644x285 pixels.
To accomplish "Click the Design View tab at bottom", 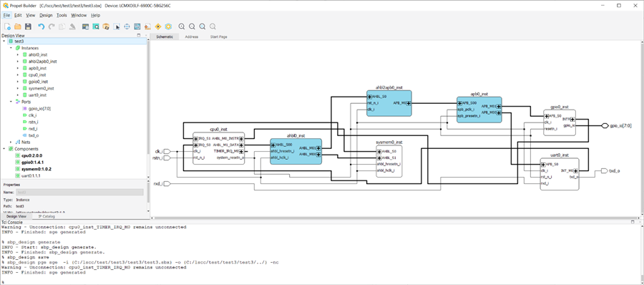I will (16, 216).
